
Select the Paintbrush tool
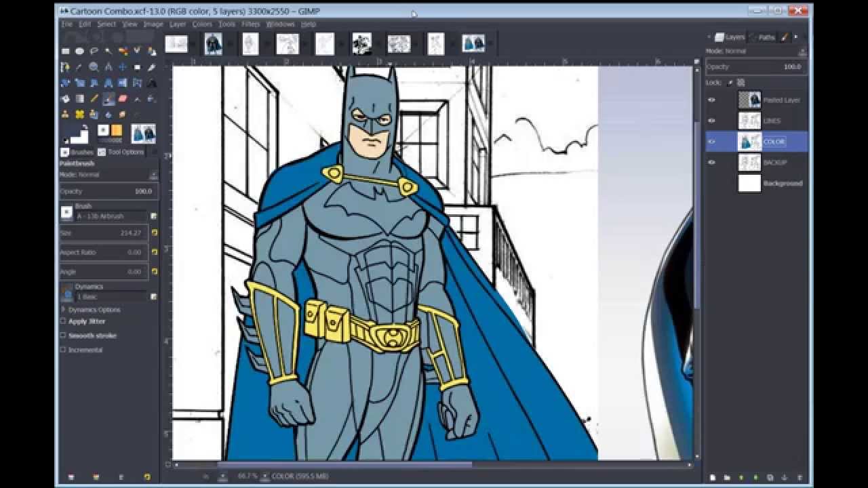(108, 98)
